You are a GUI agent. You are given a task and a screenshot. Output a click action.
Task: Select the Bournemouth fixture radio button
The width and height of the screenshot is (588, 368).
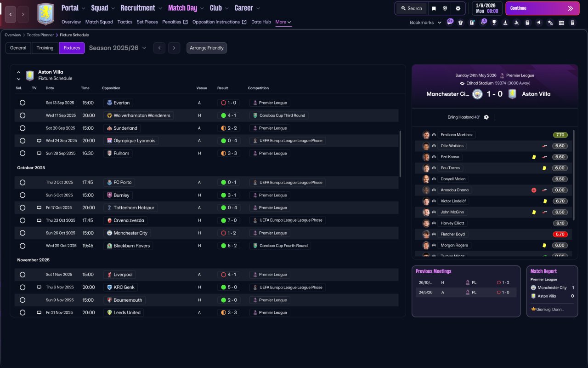coord(23,300)
